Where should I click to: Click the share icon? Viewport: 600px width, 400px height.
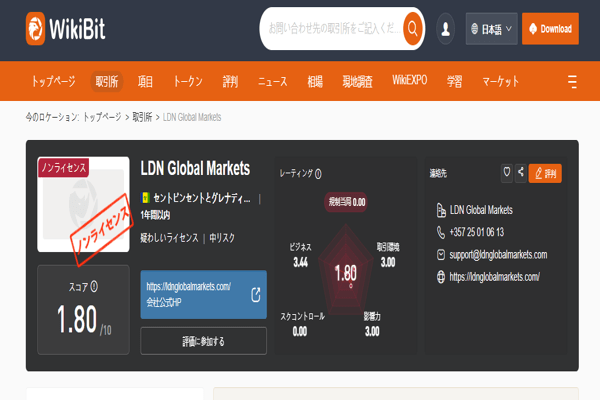520,173
